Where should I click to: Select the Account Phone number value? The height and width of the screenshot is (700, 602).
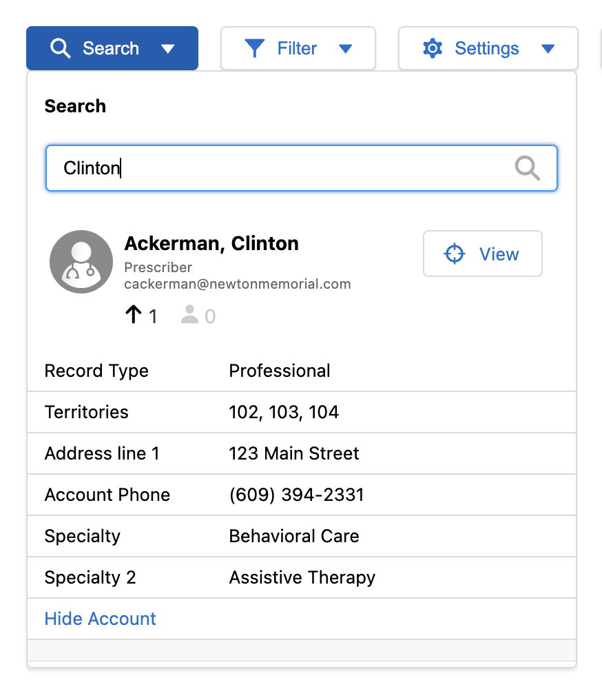click(296, 495)
